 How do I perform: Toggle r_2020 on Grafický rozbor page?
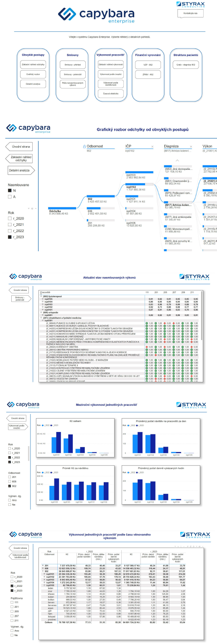point(10,218)
